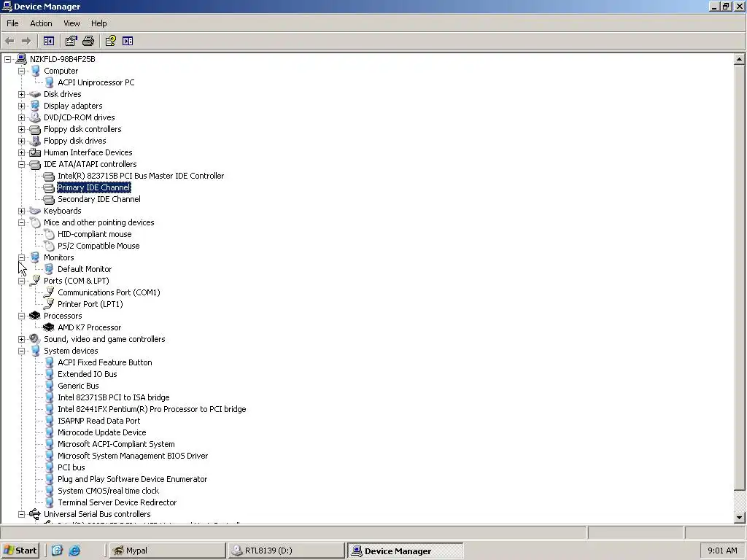Click the Disk drives category icon
Image resolution: width=747 pixels, height=560 pixels.
point(35,94)
